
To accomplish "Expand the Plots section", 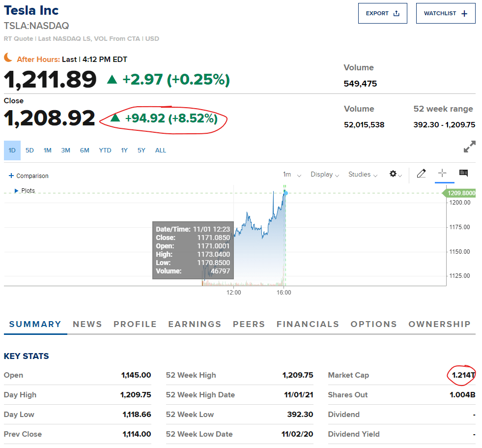I will (25, 190).
